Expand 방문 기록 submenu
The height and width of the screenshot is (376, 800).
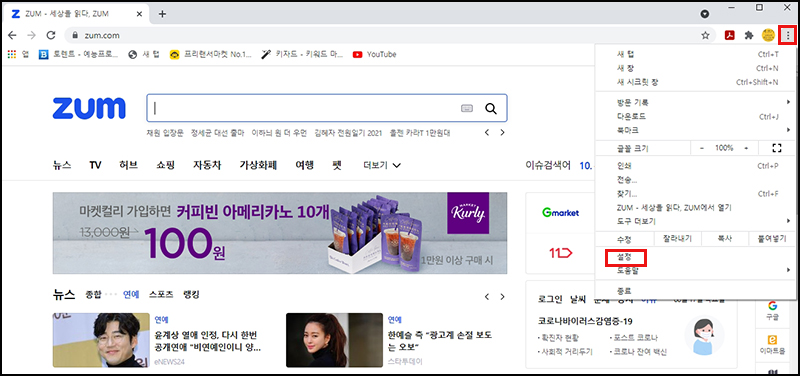(x=695, y=102)
